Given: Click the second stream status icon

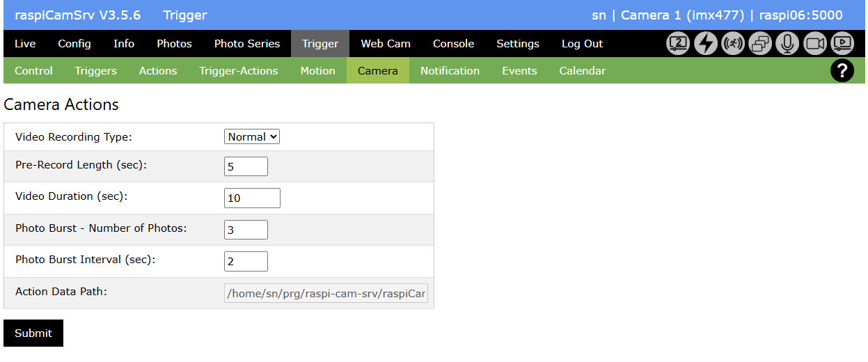Looking at the screenshot, I should 678,44.
